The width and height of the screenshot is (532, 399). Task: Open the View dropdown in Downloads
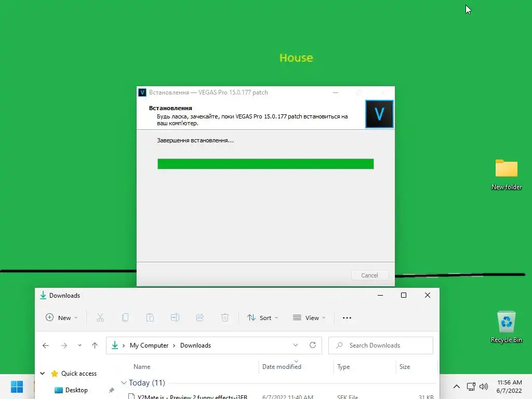pos(309,317)
